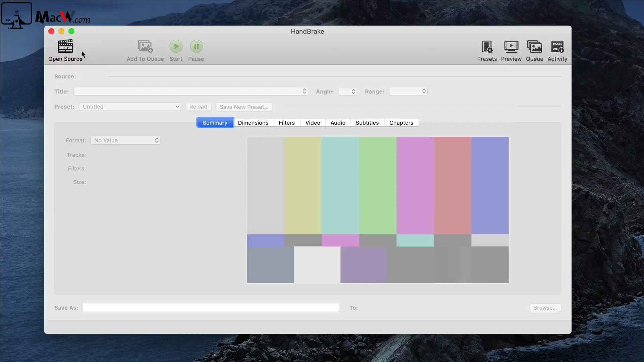Expand the Format No Value popup
Viewport: 644px width, 362px height.
coord(125,140)
